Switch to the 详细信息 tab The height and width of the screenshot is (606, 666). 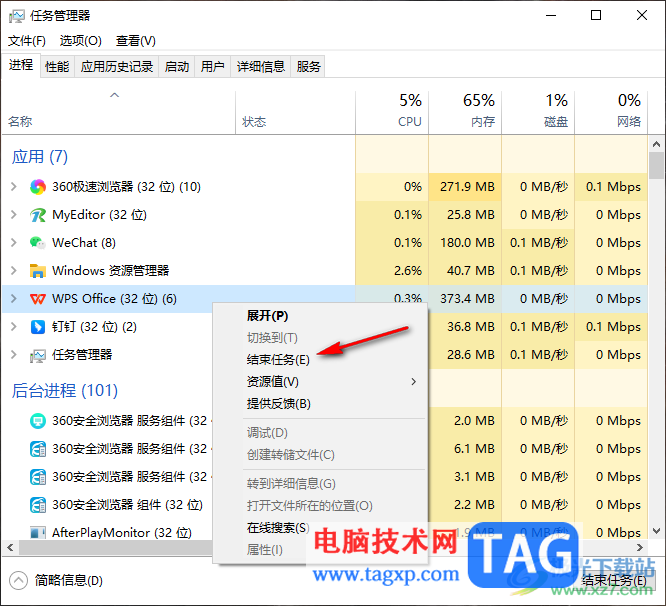(x=260, y=67)
